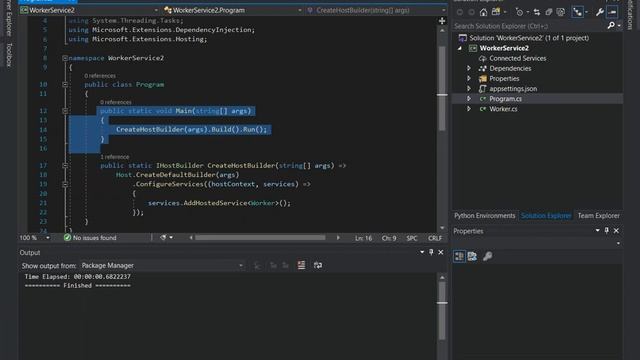Viewport: 640px width, 360px height.
Task: Click the 'Ln: 16' line indicator
Action: 363,238
